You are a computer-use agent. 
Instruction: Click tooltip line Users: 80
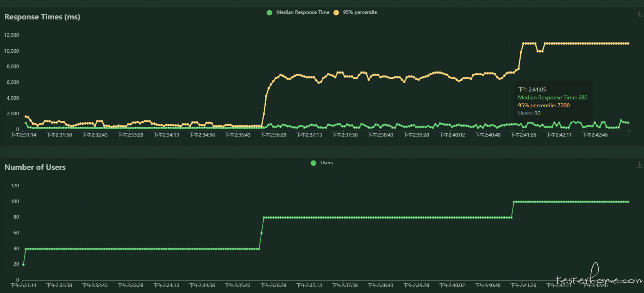(529, 113)
